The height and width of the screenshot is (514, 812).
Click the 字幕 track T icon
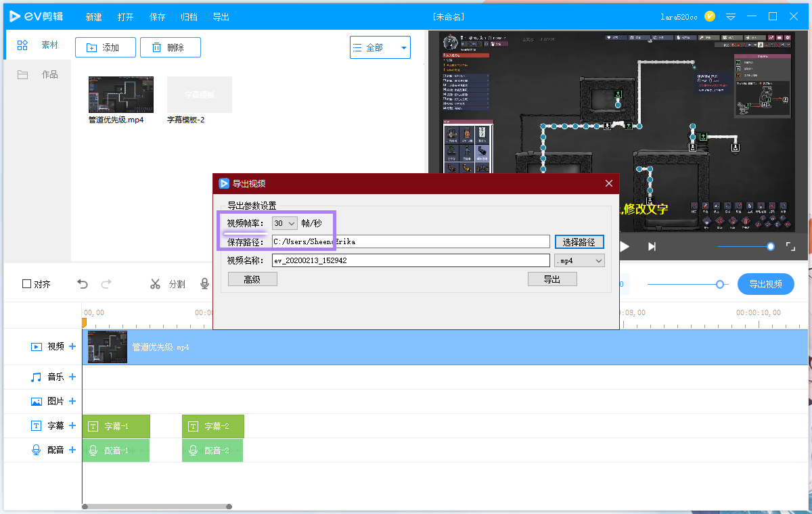[x=37, y=425]
